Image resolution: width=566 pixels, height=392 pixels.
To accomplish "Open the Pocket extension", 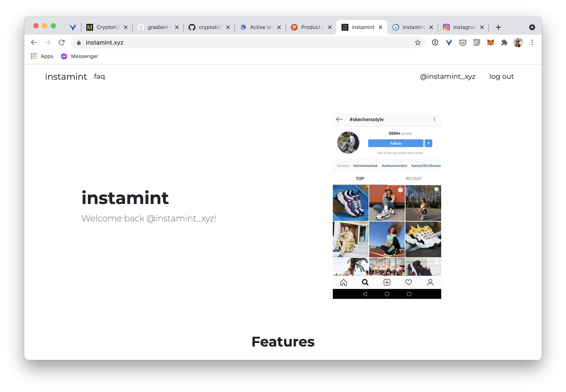I will (x=463, y=42).
